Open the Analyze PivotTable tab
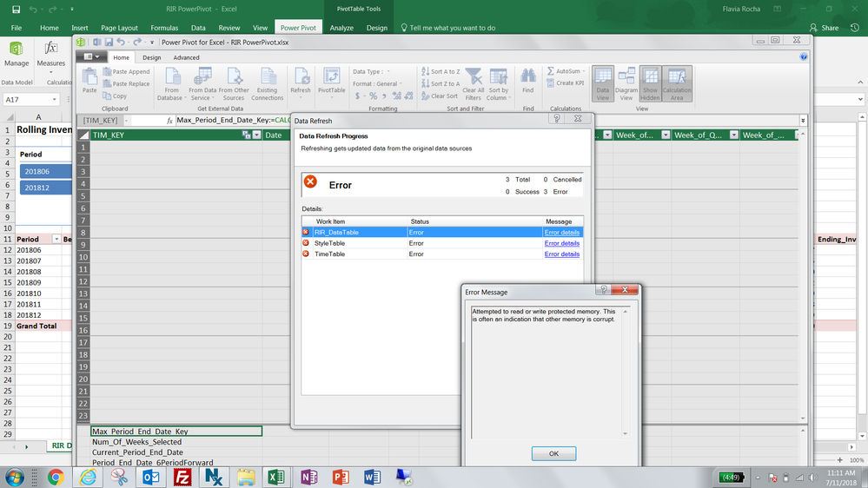Viewport: 868px width, 488px height. click(341, 28)
